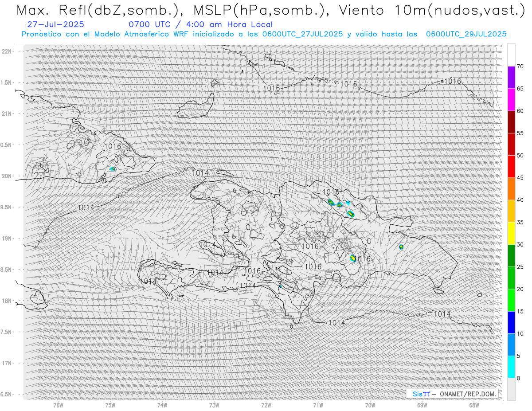Select the yellow 30-35 dBZ color swatch

(x=511, y=233)
